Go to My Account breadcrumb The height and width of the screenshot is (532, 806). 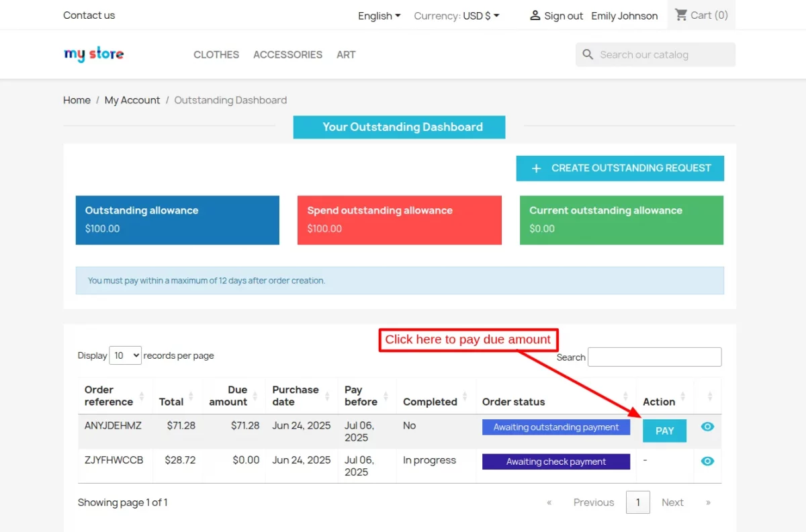[132, 100]
